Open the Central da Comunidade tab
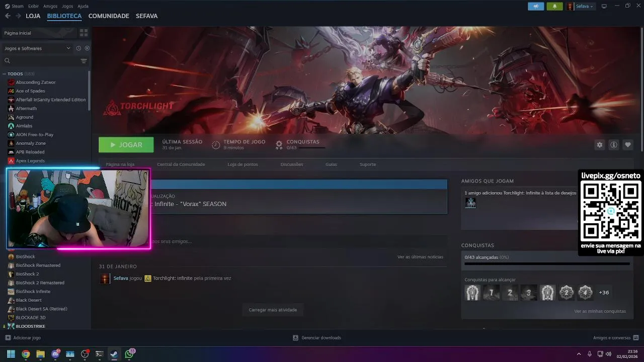Image resolution: width=644 pixels, height=362 pixels. 181,164
